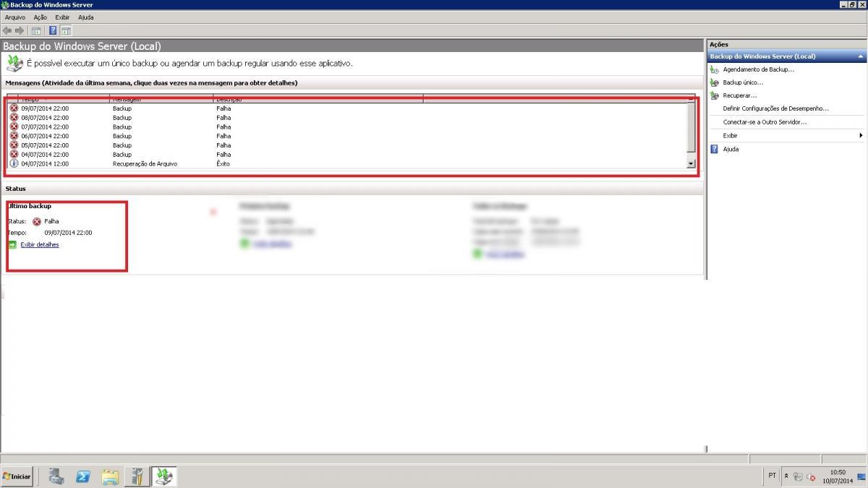Click the Êxito description cell

click(x=223, y=163)
